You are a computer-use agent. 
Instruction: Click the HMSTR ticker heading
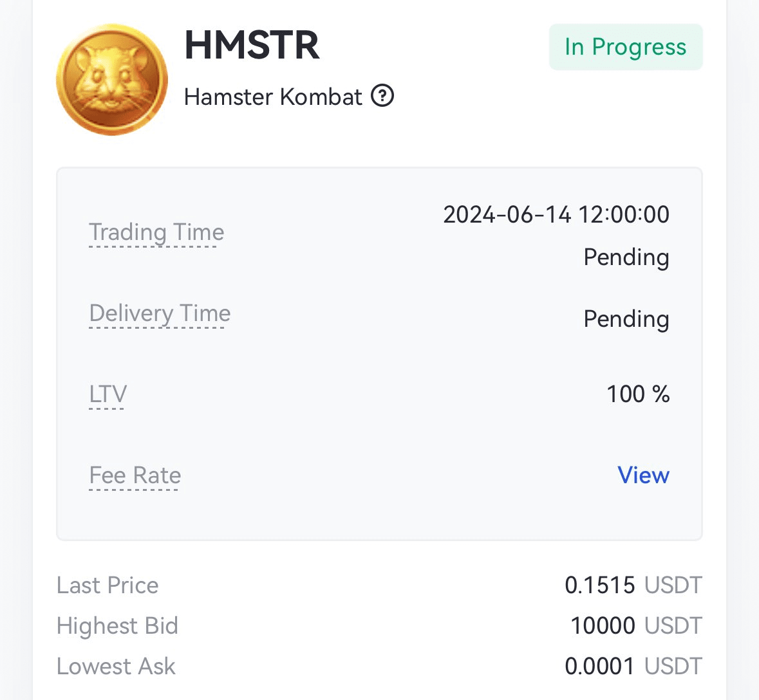click(x=252, y=45)
